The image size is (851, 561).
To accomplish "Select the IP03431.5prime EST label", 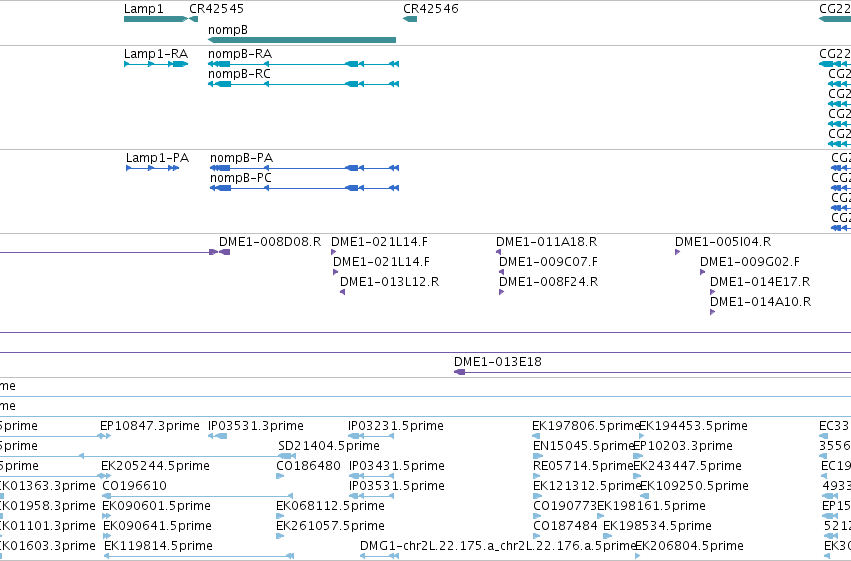I will pos(397,466).
